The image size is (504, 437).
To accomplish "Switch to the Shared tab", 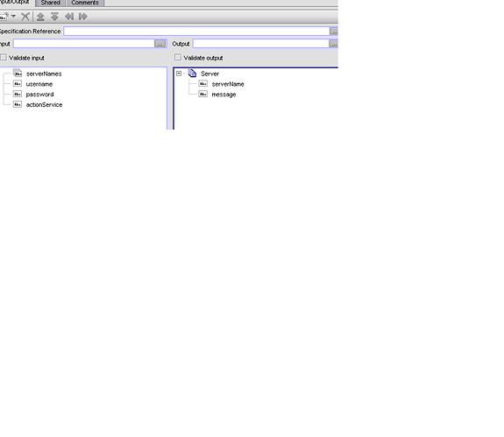I will tap(51, 3).
